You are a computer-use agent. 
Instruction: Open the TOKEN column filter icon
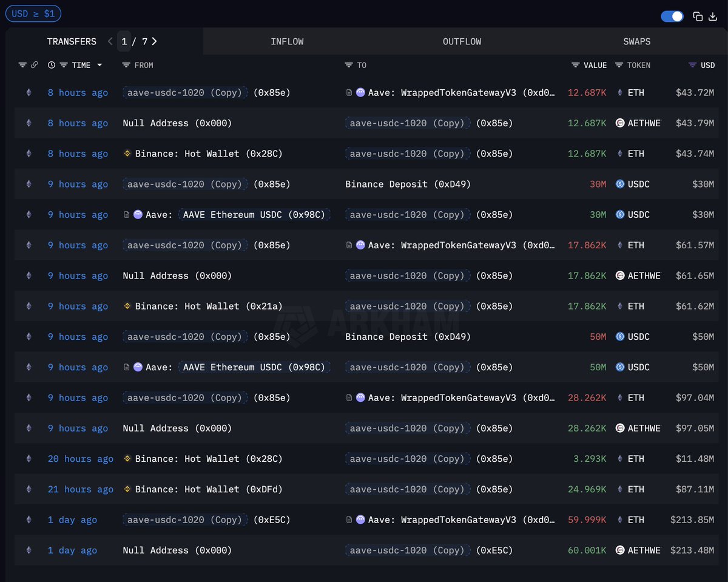[x=619, y=65]
